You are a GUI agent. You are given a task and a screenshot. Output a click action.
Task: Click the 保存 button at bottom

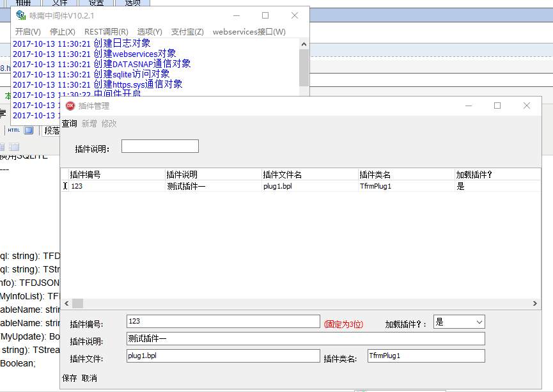[70, 378]
